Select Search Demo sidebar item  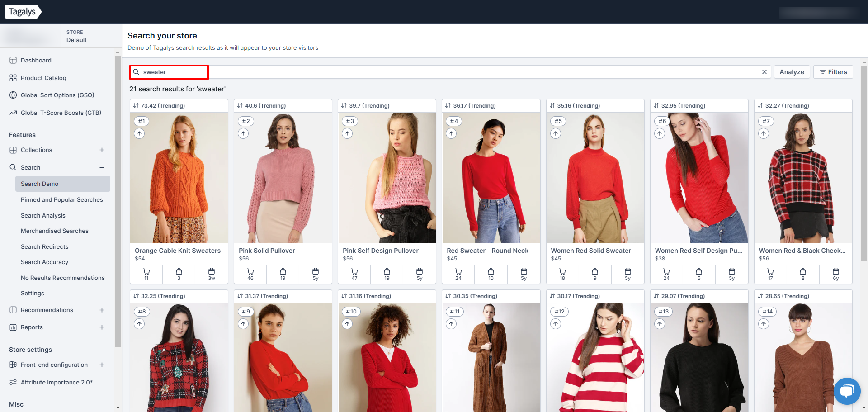click(x=63, y=184)
